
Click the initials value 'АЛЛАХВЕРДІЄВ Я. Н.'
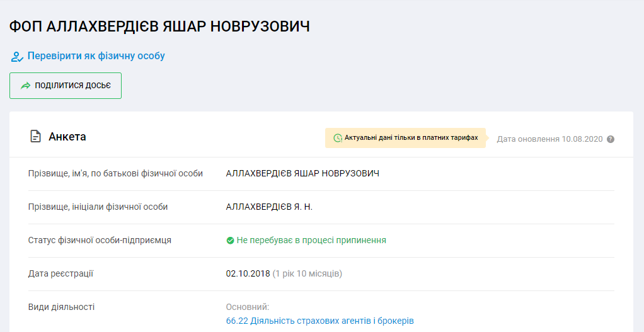point(269,207)
